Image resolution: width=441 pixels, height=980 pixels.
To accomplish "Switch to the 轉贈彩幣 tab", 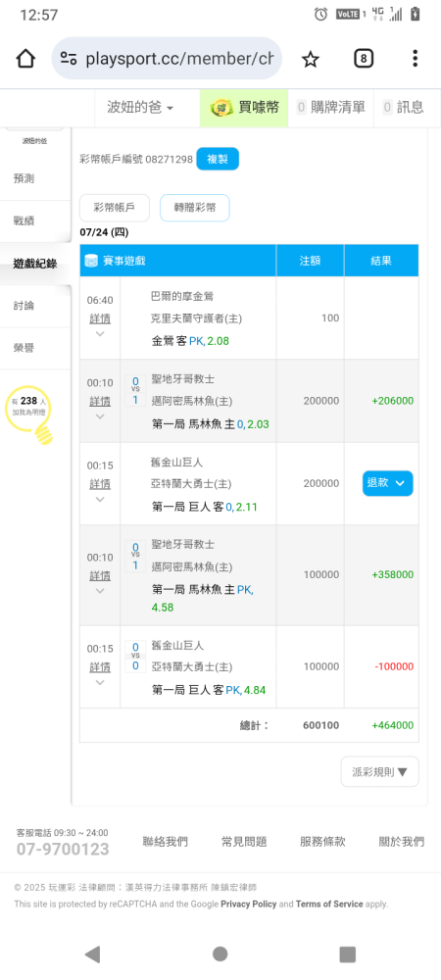I will point(195,208).
